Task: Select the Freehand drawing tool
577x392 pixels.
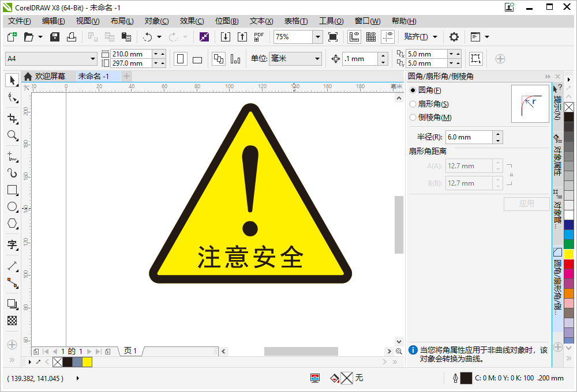Action: coord(12,156)
